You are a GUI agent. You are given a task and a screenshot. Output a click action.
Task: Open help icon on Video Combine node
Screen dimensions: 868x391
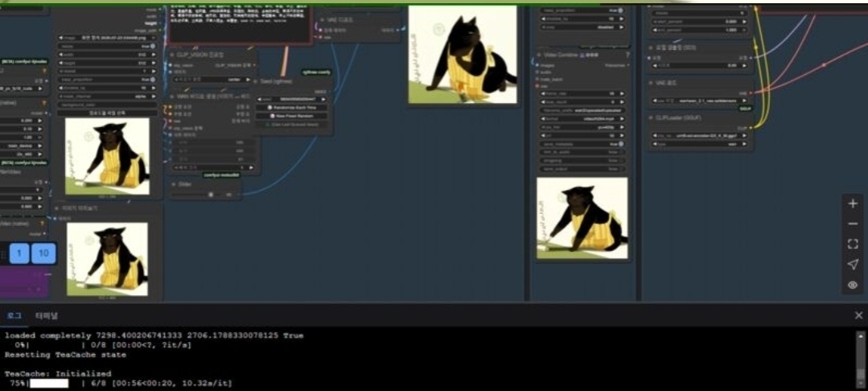tap(627, 56)
